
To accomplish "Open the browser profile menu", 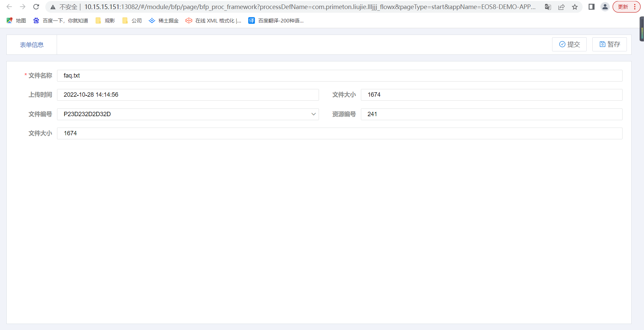I will tap(605, 7).
